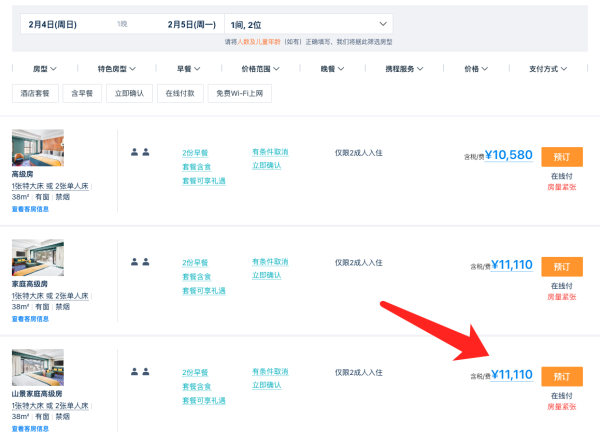600x432 pixels.
Task: Select check-out date 2月5日(周一)
Action: 192,24
